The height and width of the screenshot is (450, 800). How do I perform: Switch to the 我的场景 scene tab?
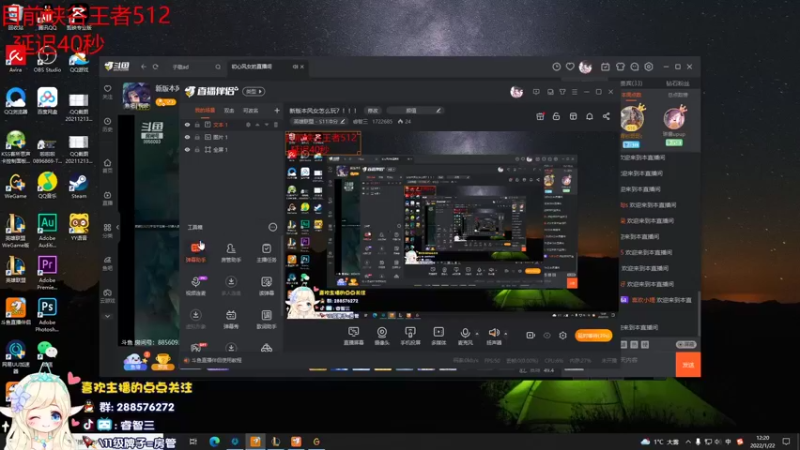[205, 111]
